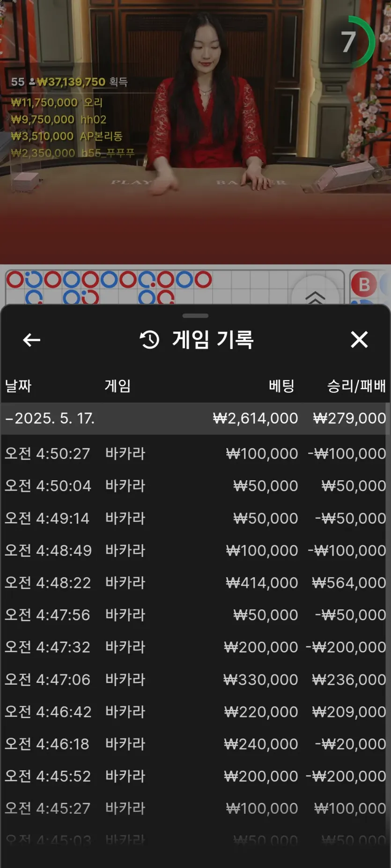Viewport: 391px width, 868px height.
Task: Go back using the left arrow icon
Action: click(x=31, y=340)
